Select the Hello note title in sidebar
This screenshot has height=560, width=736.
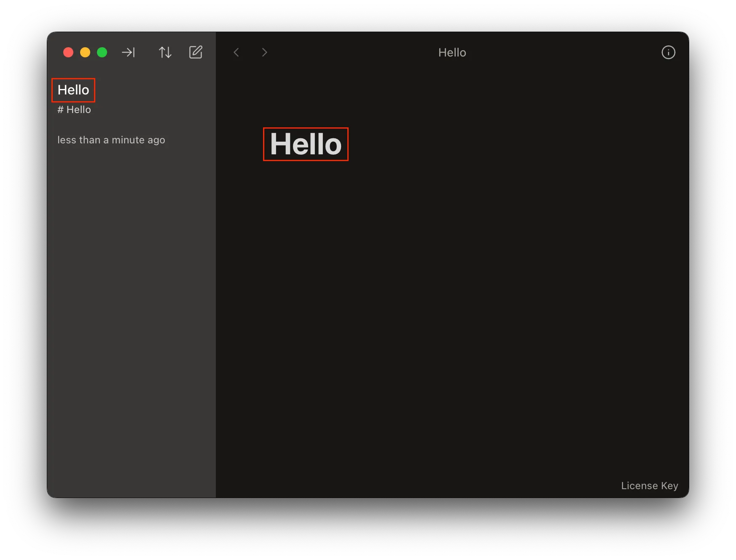[x=73, y=90]
